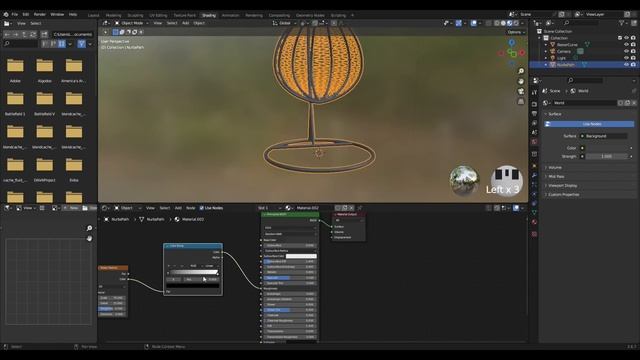Hide Light with eye icon
Screen dimensions: 640x360
click(x=627, y=58)
